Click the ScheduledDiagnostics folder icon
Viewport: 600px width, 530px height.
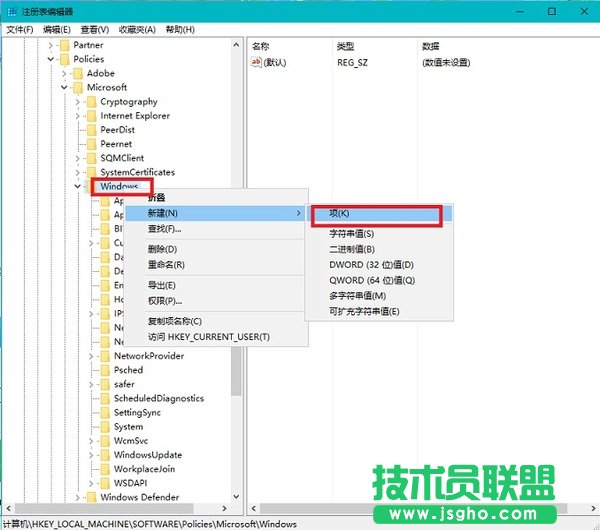[105, 399]
